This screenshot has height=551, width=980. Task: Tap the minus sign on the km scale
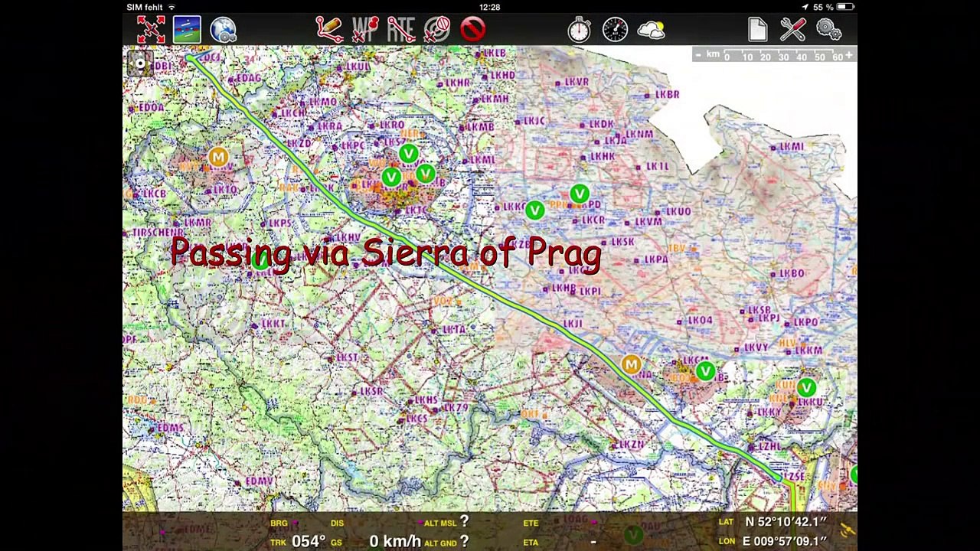[697, 55]
